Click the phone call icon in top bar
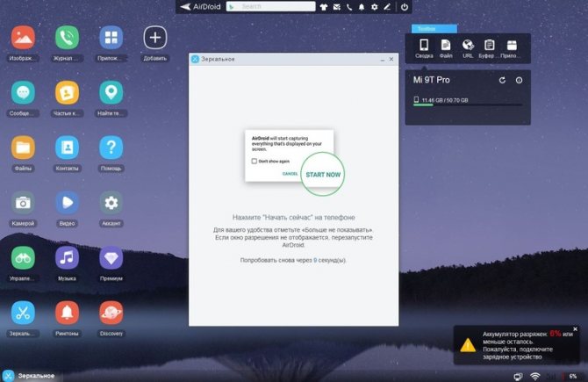Viewport: 588px width, 382px height. (349, 7)
